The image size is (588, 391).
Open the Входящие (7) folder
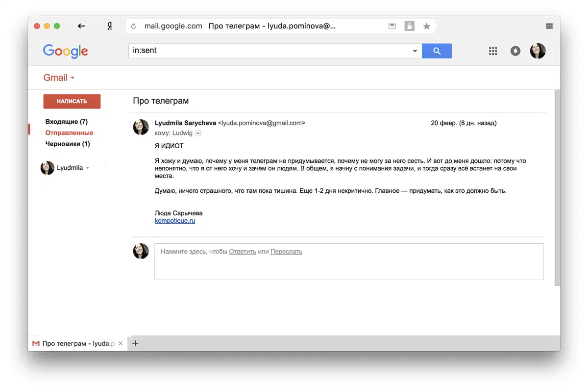(x=66, y=122)
